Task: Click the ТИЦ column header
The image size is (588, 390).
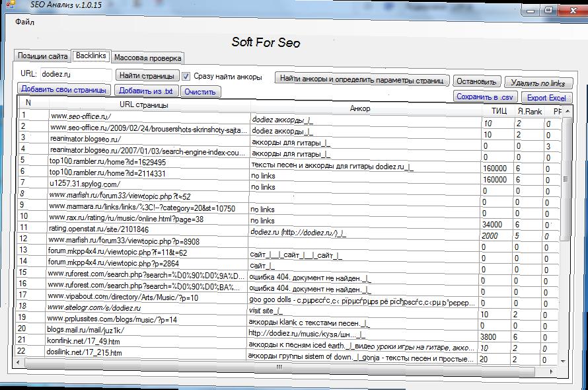Action: coord(499,111)
